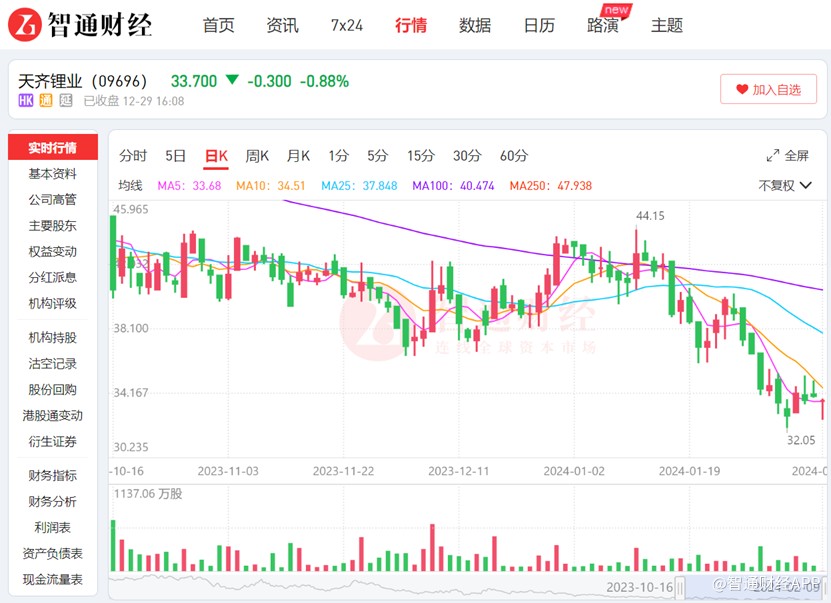Click the 加入自选 button

[768, 89]
